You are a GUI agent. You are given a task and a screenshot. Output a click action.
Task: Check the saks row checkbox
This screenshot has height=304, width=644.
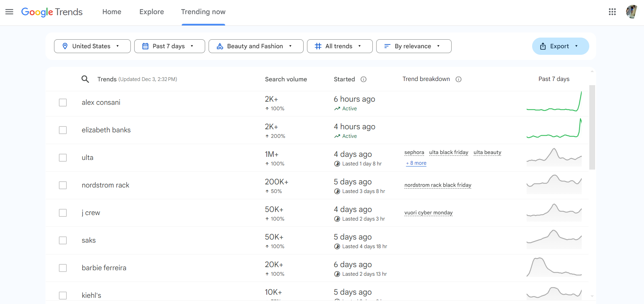tap(63, 240)
